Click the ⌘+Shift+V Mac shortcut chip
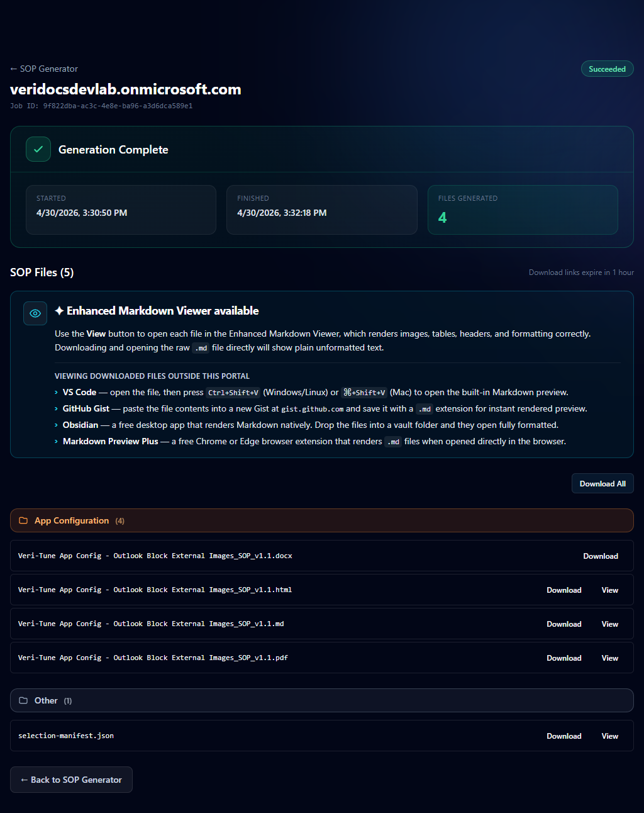 click(x=364, y=393)
